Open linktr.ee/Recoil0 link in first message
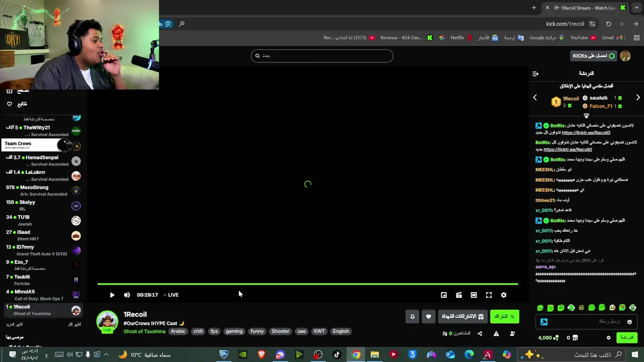This screenshot has height=362, width=644. coord(586,133)
